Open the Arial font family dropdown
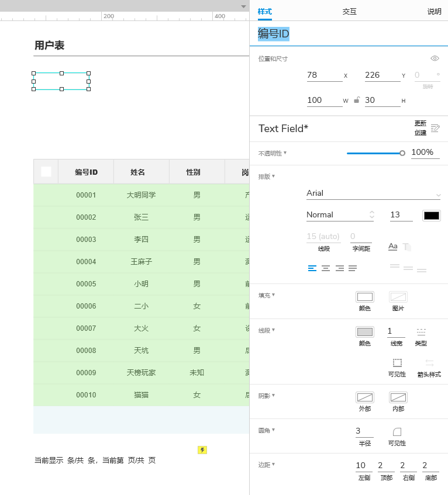The image size is (448, 495). 373,193
